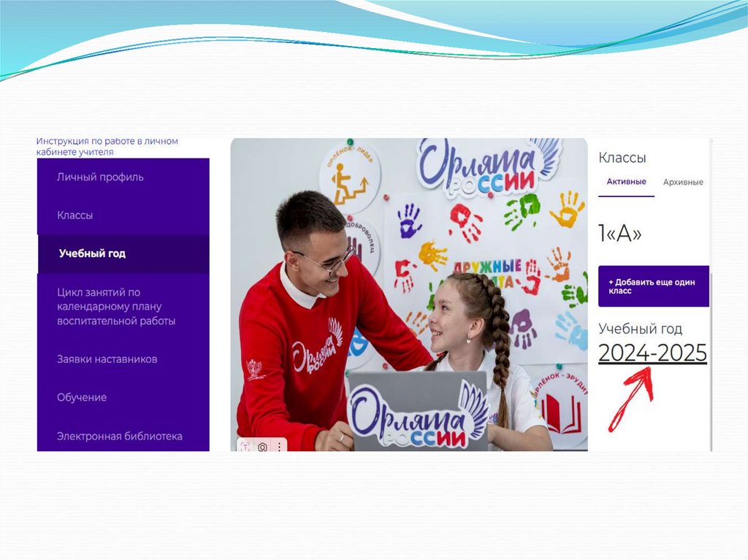748x560 pixels.
Task: Click the Учебный год label above 2024-2025
Action: coord(640,329)
